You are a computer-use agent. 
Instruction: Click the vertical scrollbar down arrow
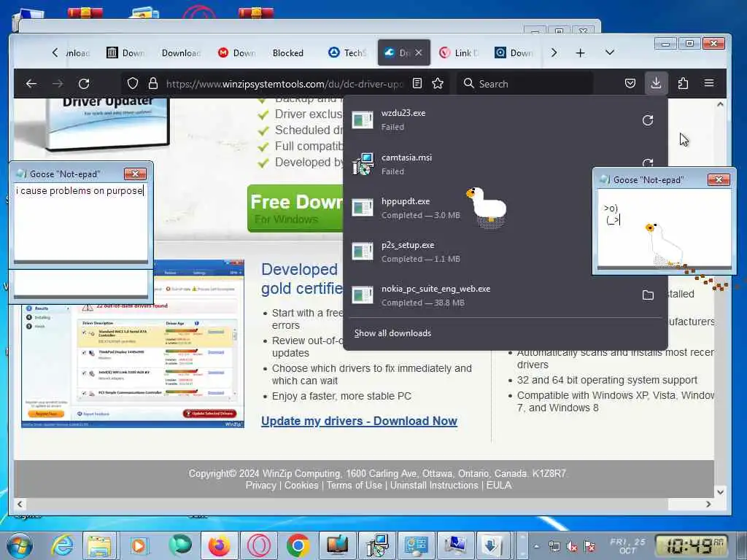[x=720, y=492]
